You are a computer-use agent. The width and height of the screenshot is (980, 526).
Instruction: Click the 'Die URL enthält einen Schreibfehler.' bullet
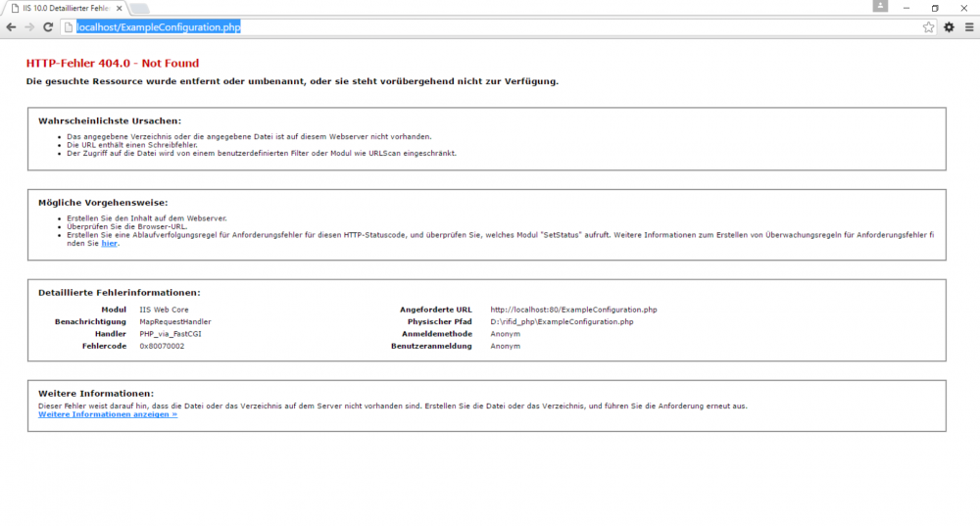(132, 145)
